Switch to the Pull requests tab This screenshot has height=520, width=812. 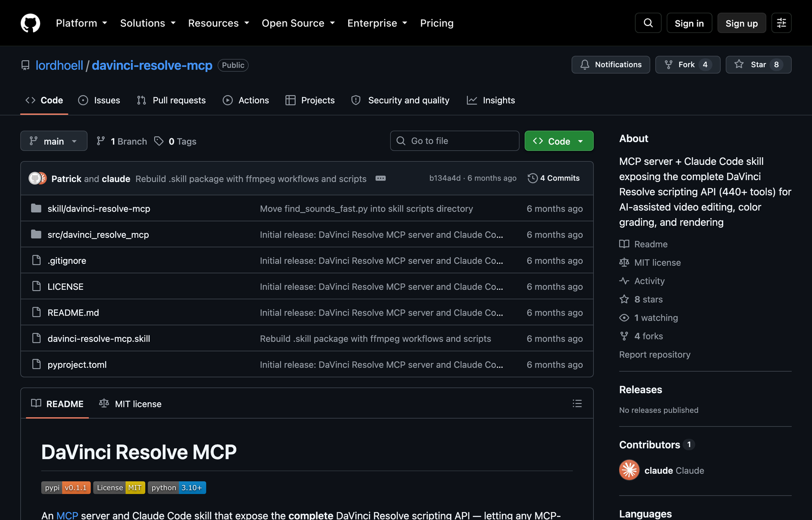171,100
